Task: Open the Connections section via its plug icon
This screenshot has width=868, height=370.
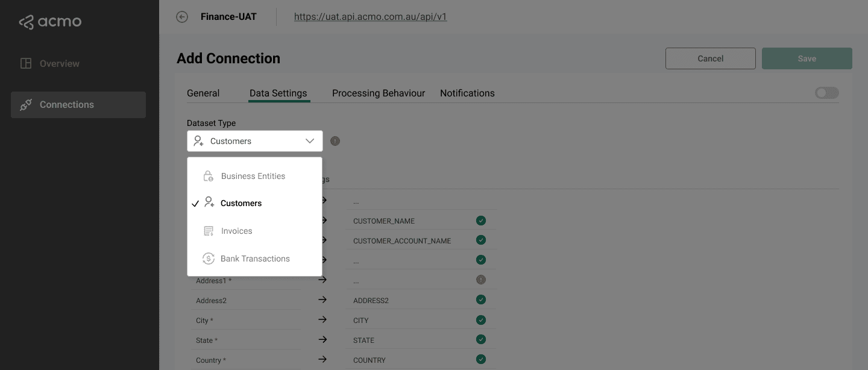Action: tap(25, 104)
